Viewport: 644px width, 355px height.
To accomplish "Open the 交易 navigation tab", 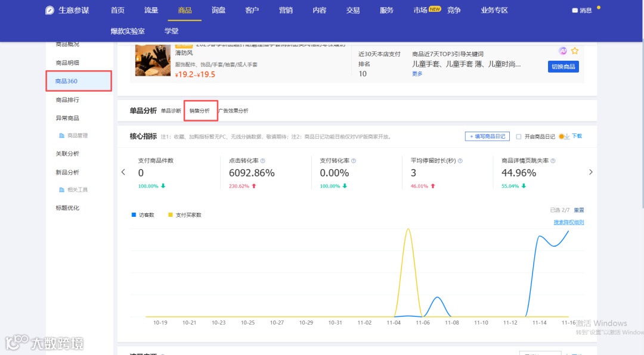I will [x=353, y=10].
